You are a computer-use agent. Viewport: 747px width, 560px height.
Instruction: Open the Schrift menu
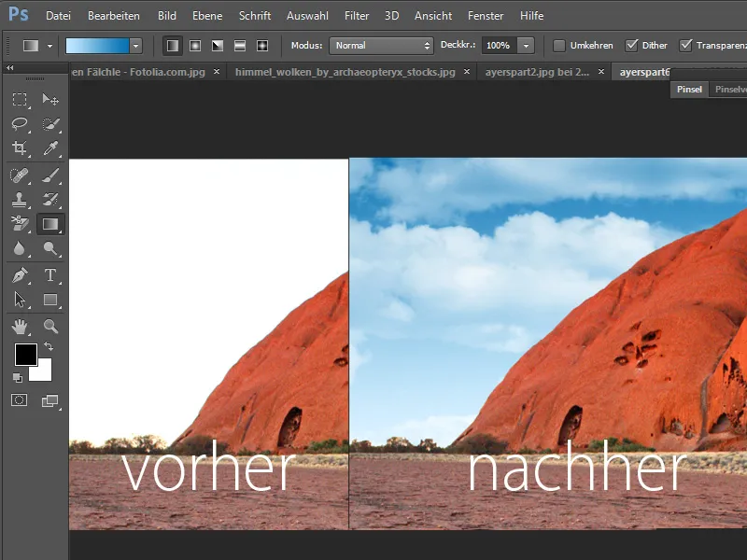[x=255, y=16]
